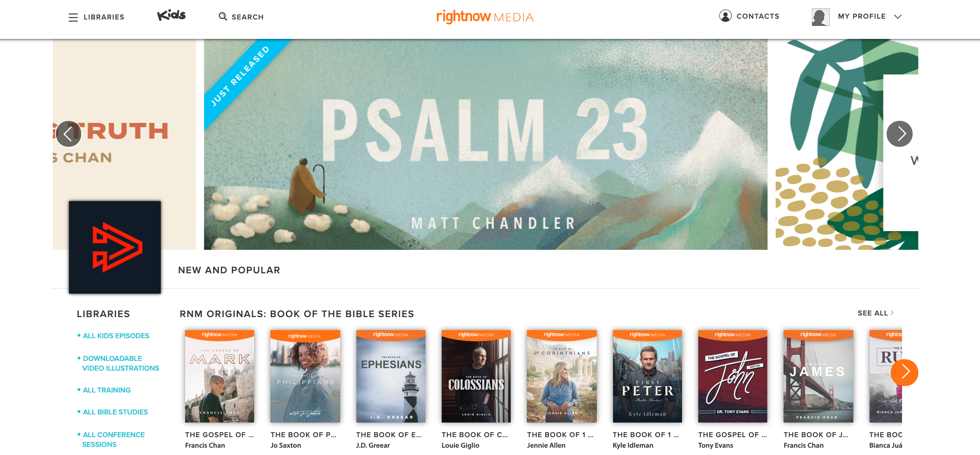
Task: Open the First Peter Kyle Idleman cover
Action: [x=647, y=376]
